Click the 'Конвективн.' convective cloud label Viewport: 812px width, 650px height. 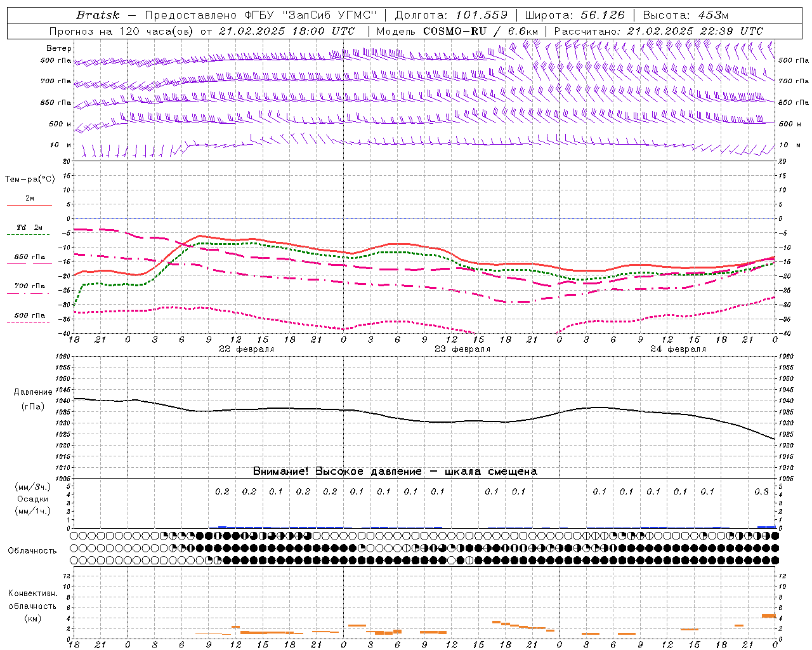click(x=32, y=594)
